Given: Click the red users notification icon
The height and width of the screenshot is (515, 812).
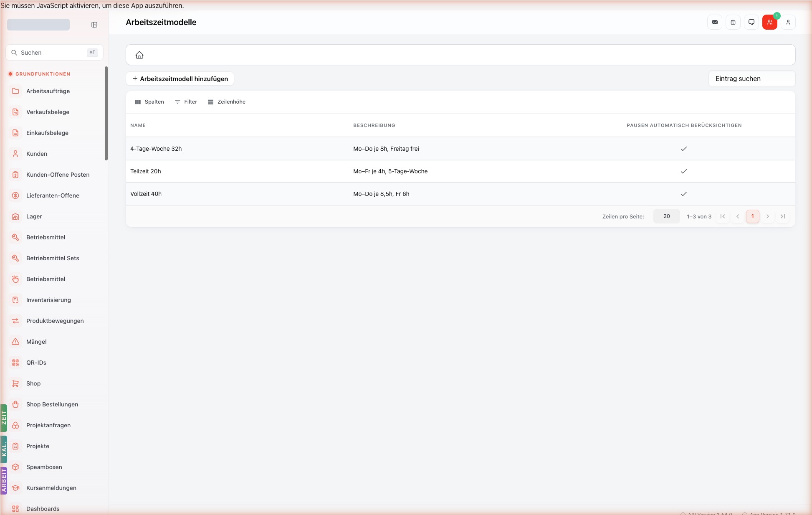Looking at the screenshot, I should 770,22.
